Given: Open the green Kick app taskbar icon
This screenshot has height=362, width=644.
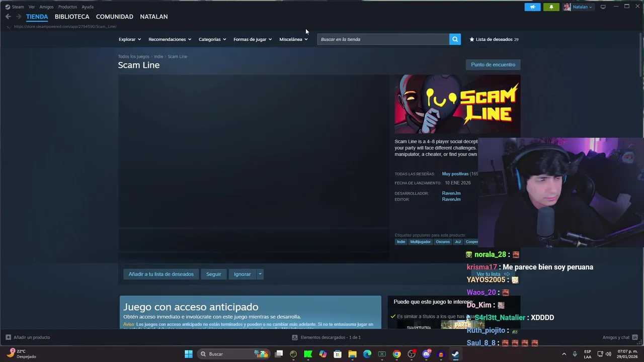Looking at the screenshot, I should [308, 354].
